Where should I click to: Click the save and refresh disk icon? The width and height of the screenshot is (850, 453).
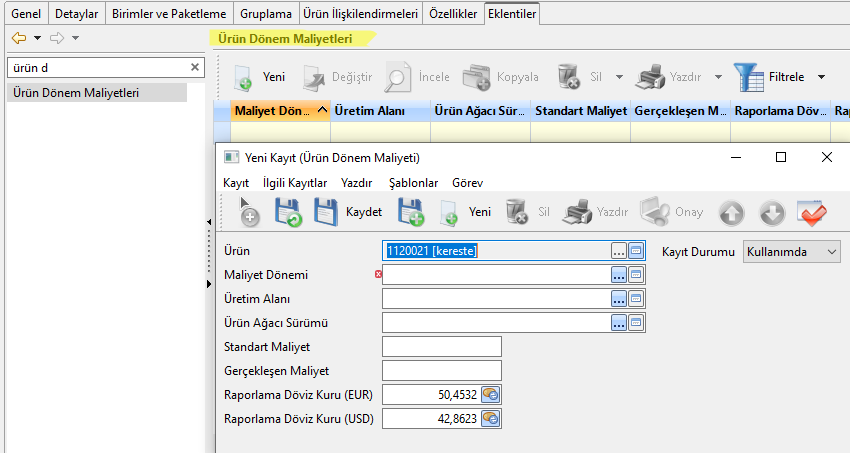click(288, 212)
